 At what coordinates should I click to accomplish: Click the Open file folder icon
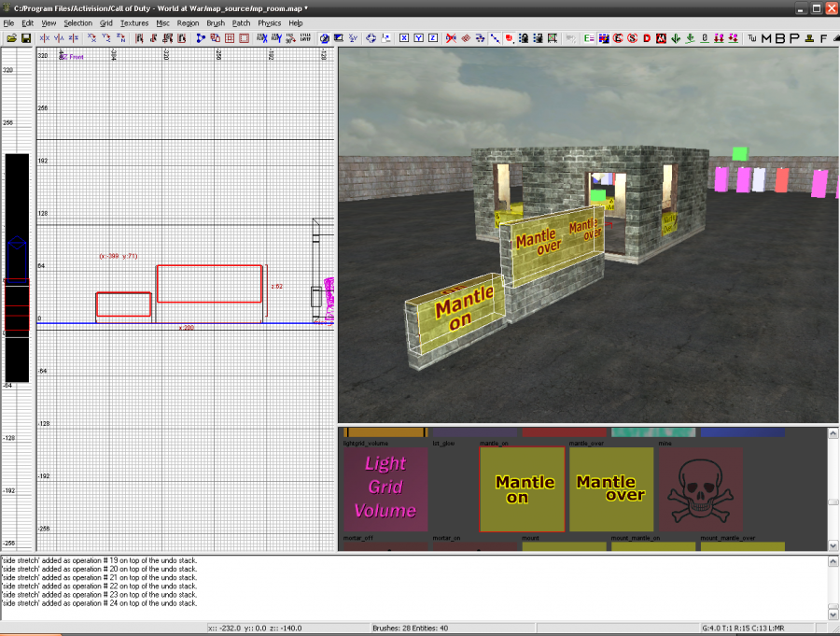(11, 38)
